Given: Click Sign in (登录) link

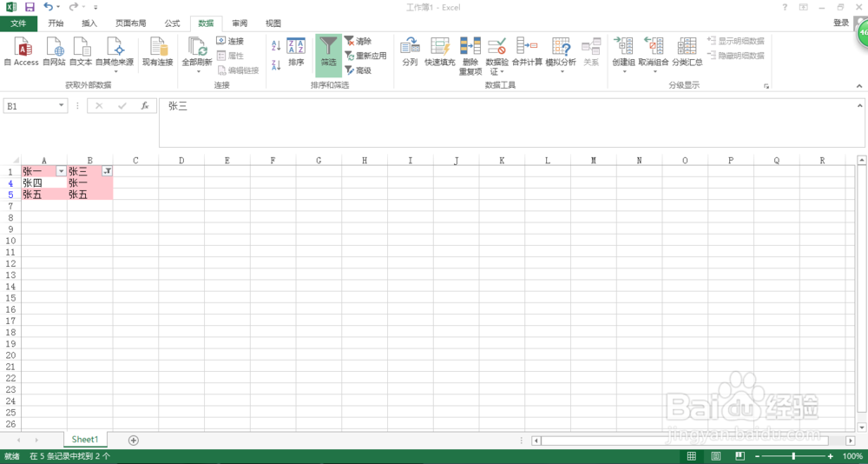Looking at the screenshot, I should click(x=841, y=23).
